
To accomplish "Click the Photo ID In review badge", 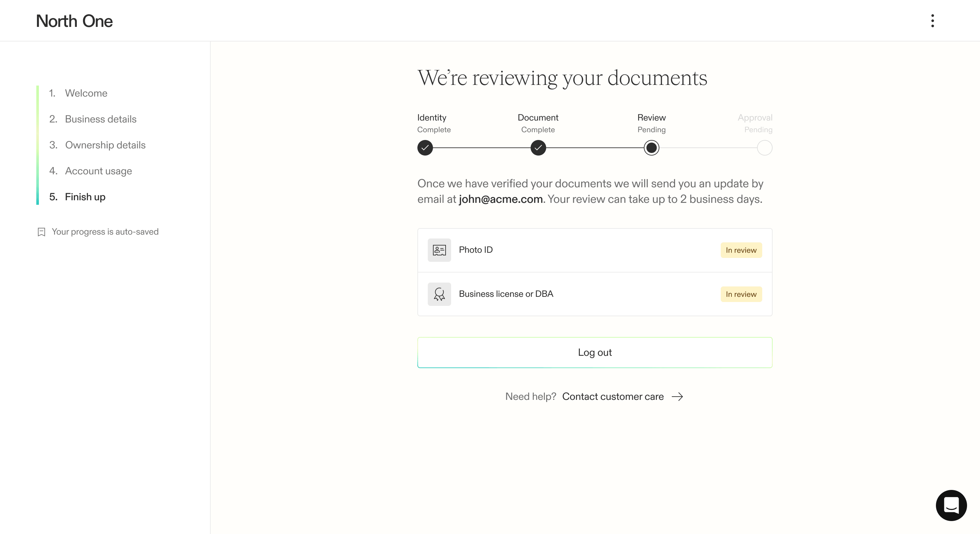I will [x=741, y=250].
